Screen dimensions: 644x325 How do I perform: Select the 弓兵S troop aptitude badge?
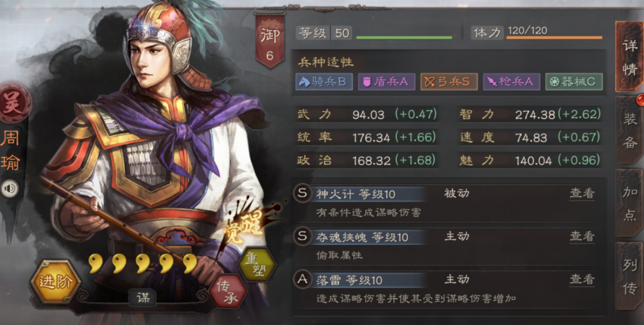click(449, 82)
